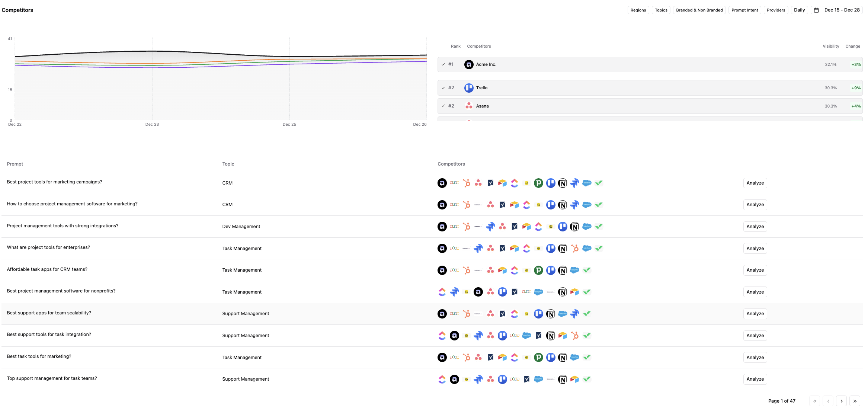Click Jira icon in enterprises prompt row
Image resolution: width=868 pixels, height=413 pixels.
[x=478, y=249]
